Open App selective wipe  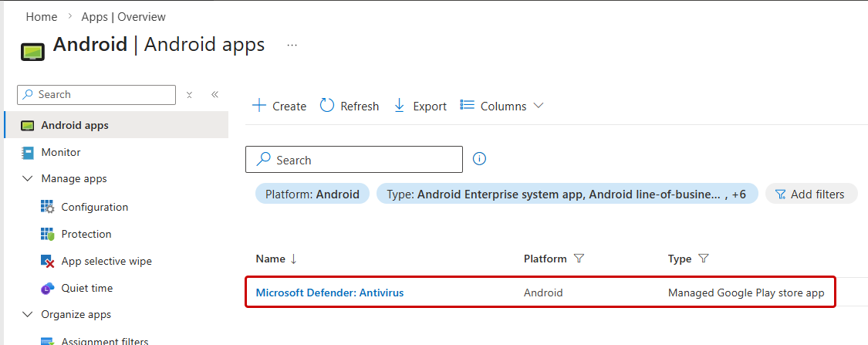[106, 261]
